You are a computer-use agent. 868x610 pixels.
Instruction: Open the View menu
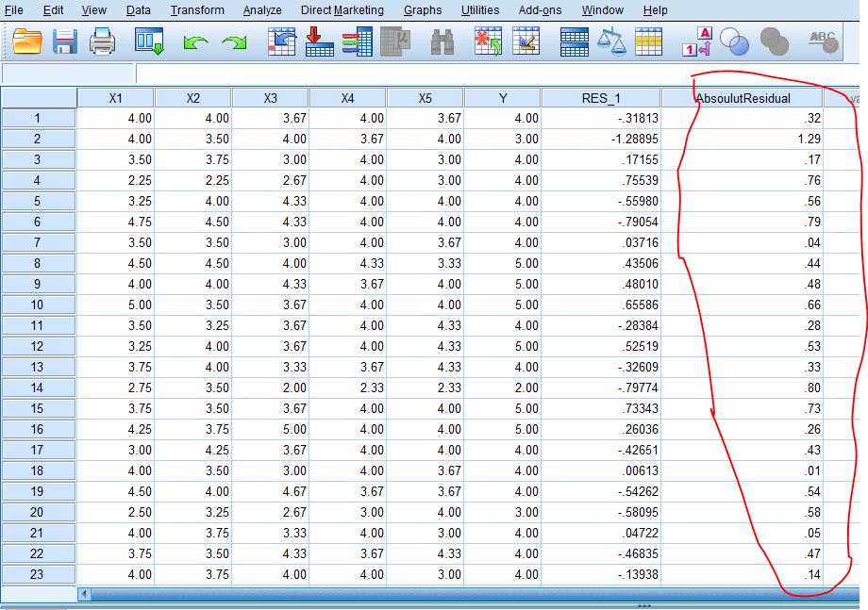tap(94, 10)
